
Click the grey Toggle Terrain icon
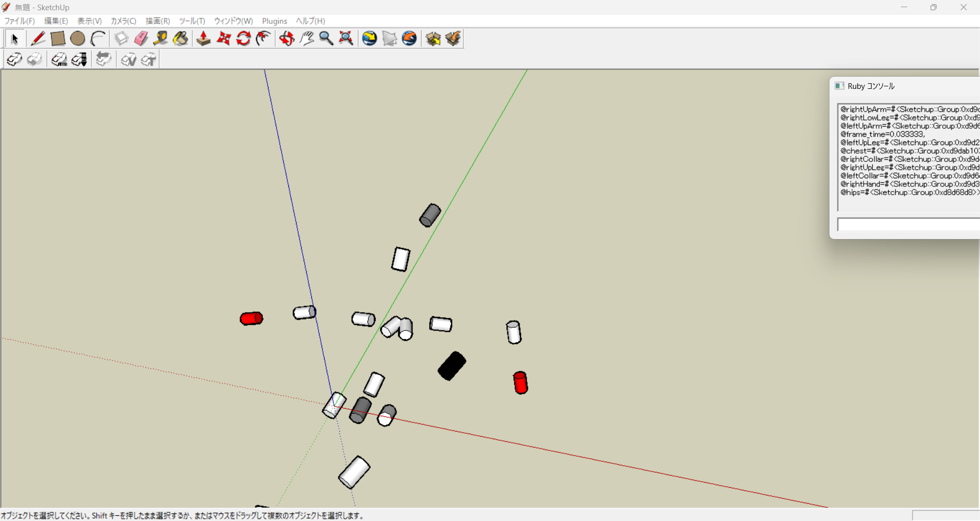tap(389, 39)
